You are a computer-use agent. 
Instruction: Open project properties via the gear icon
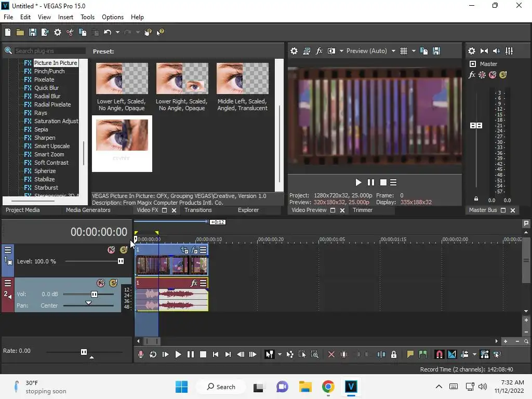tap(58, 32)
